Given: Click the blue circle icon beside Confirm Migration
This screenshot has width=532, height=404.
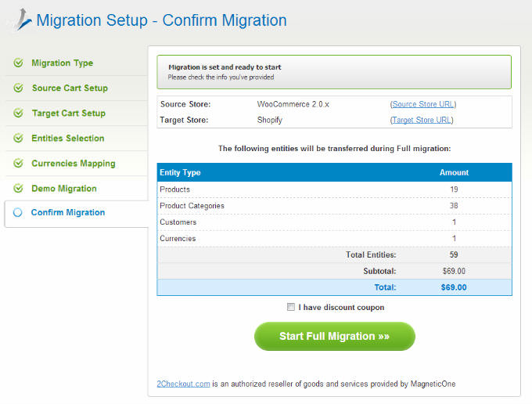Looking at the screenshot, I should pos(18,212).
